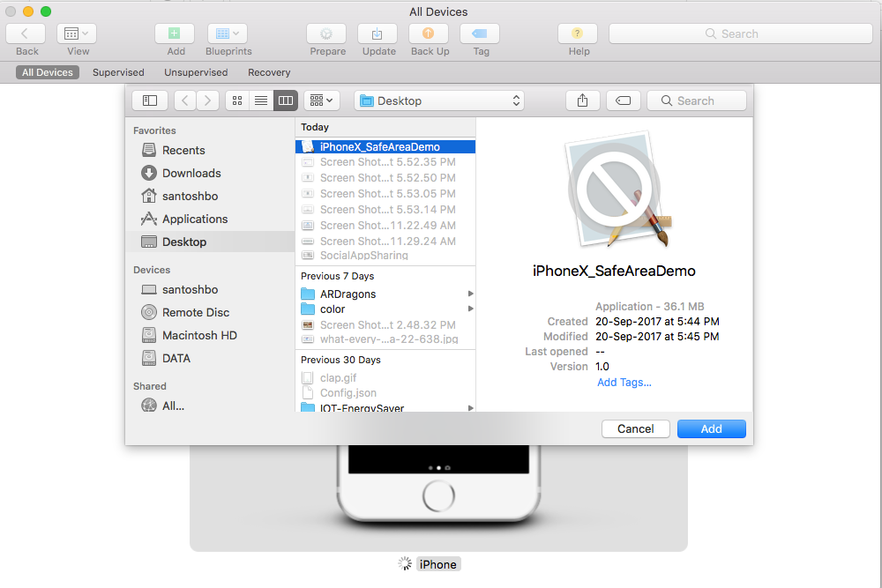Click the Add Tags… link
The height and width of the screenshot is (588, 882).
point(624,383)
